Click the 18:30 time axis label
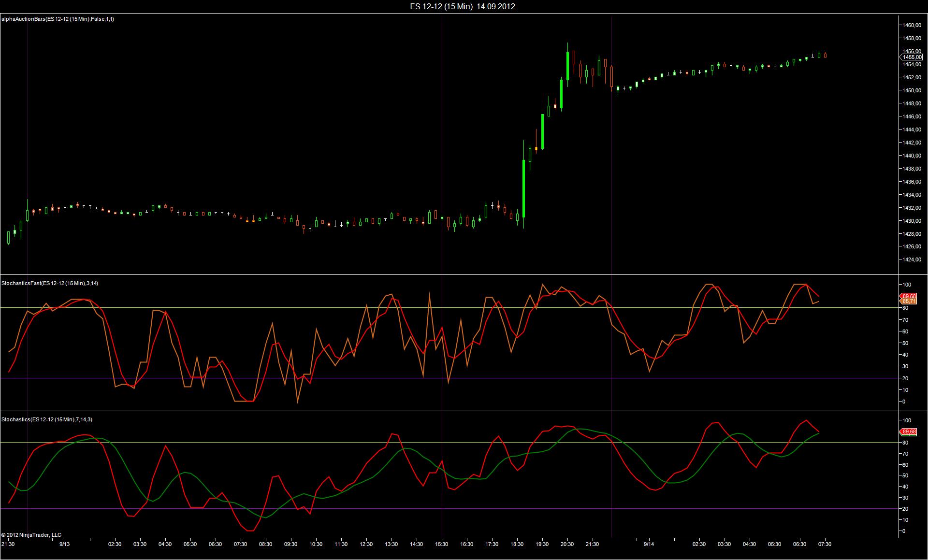 517,544
